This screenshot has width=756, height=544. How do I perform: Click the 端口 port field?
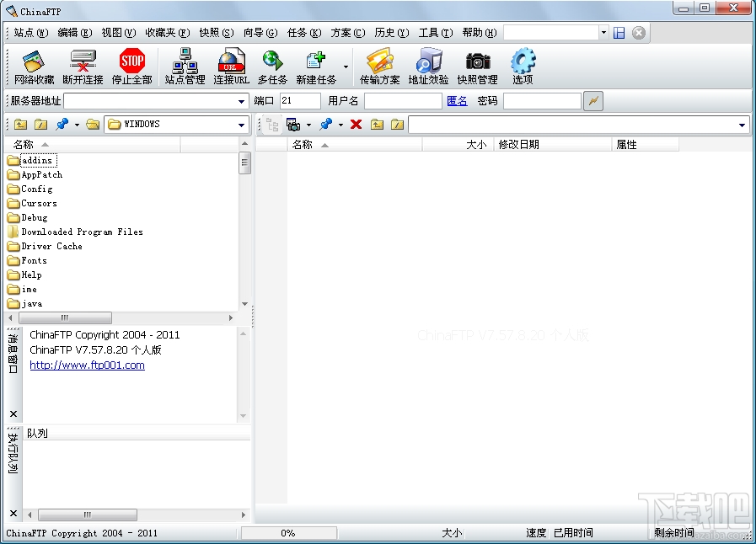point(300,101)
